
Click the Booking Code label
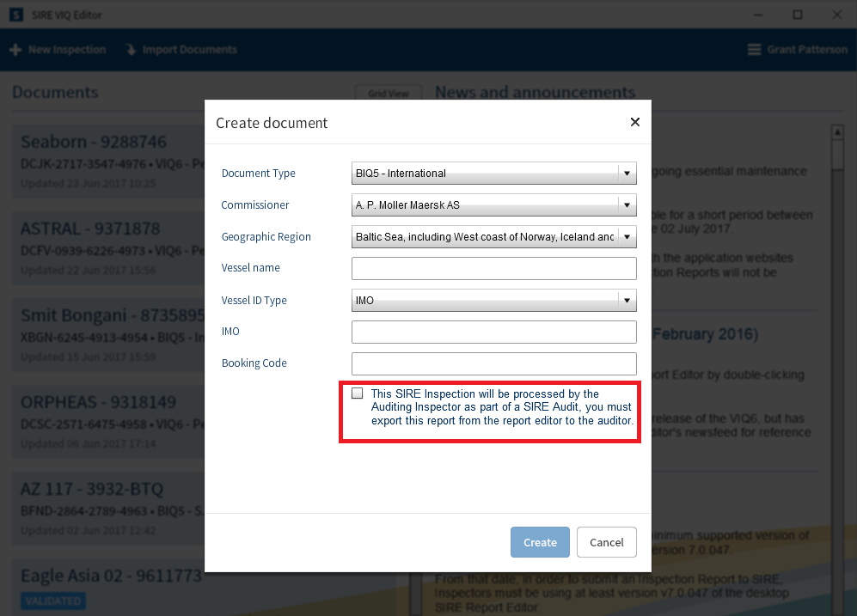254,363
